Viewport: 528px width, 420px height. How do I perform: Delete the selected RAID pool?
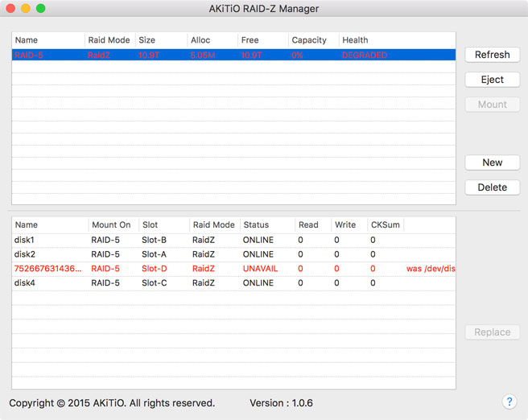[492, 187]
